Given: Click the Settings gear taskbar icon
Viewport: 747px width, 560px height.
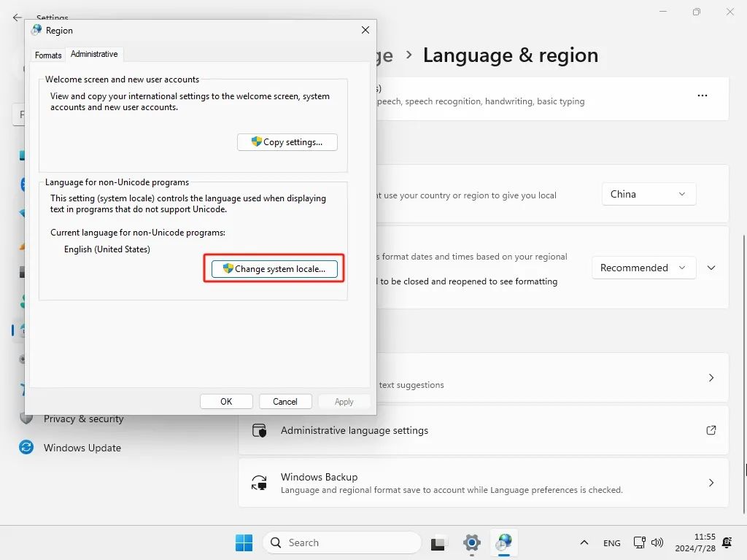Looking at the screenshot, I should [x=472, y=542].
